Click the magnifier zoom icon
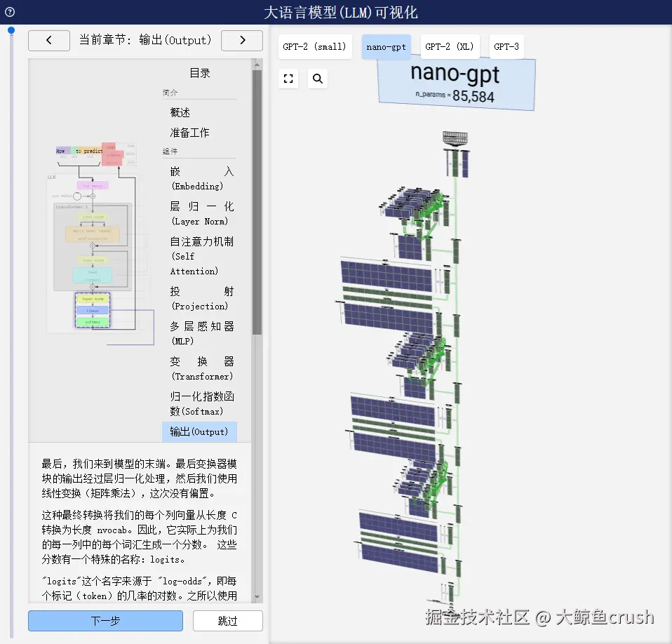 pos(318,79)
